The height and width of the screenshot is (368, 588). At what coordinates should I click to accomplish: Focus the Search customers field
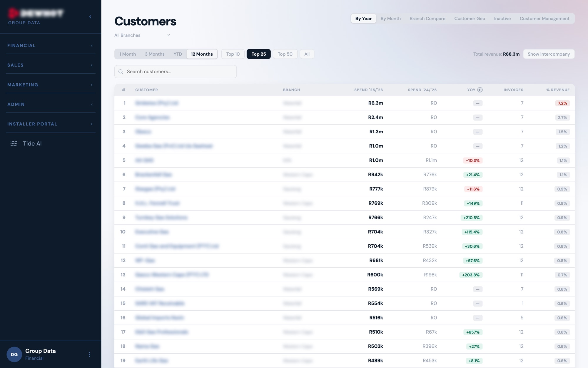point(176,72)
